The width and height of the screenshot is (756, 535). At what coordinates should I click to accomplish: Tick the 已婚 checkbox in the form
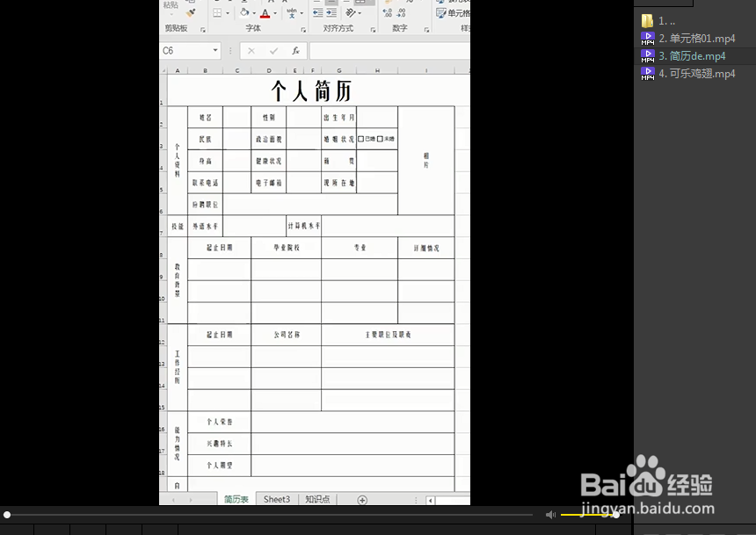pyautogui.click(x=360, y=139)
